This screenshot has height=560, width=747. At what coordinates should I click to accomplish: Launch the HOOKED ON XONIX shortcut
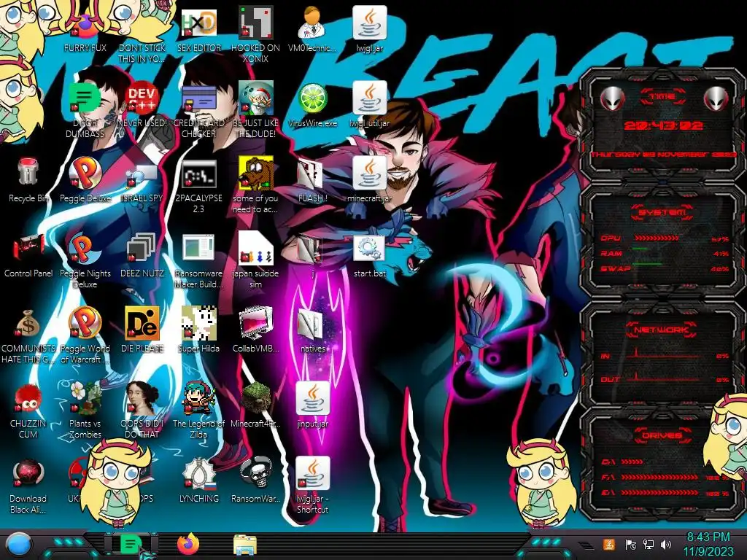(x=256, y=23)
